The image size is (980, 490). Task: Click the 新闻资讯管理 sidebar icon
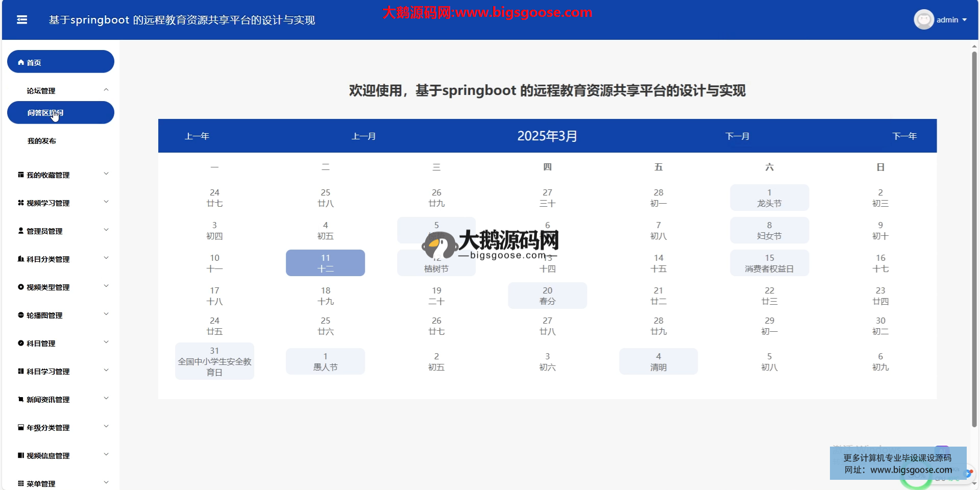[x=21, y=399]
